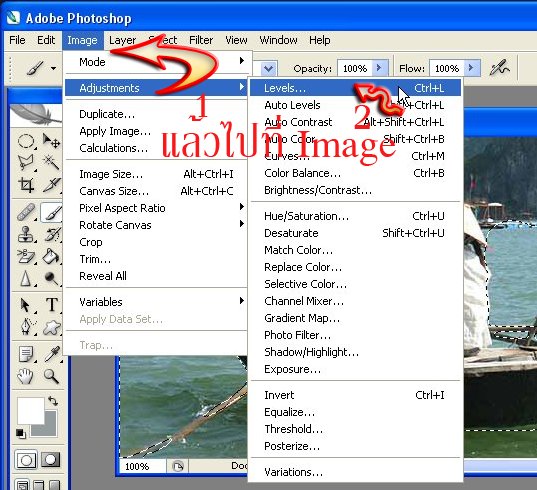Click the Flow percentage field

(x=447, y=68)
